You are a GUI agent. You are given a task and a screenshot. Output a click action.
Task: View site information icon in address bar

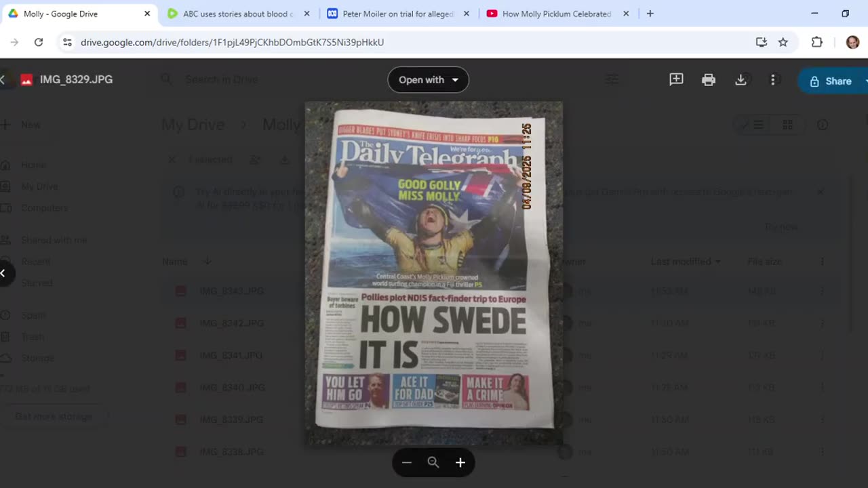tap(67, 42)
